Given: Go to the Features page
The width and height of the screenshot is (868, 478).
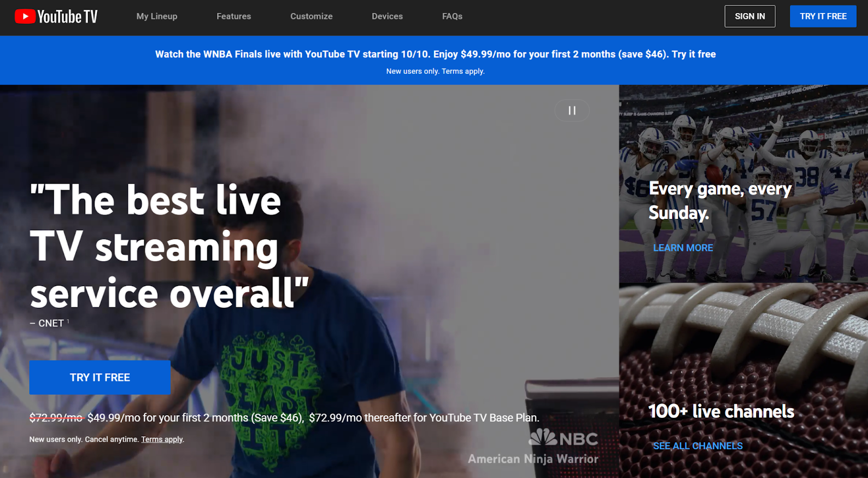Looking at the screenshot, I should click(234, 16).
